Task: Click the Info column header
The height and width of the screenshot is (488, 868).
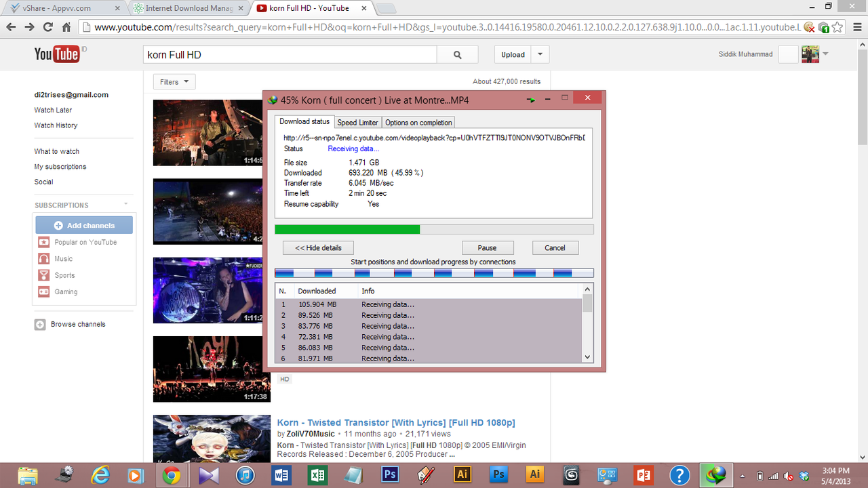Action: click(x=469, y=291)
